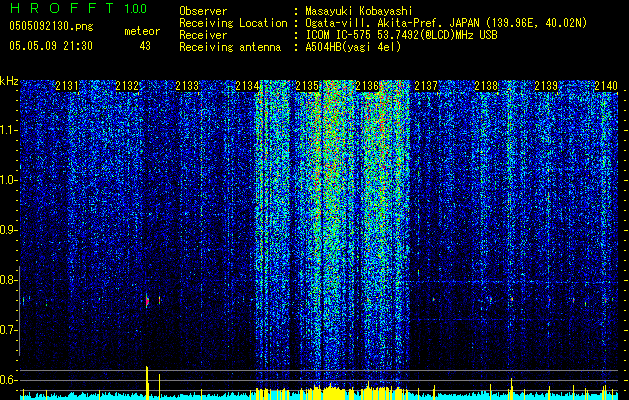Click the 1.0 frequency axis label

coord(8,180)
